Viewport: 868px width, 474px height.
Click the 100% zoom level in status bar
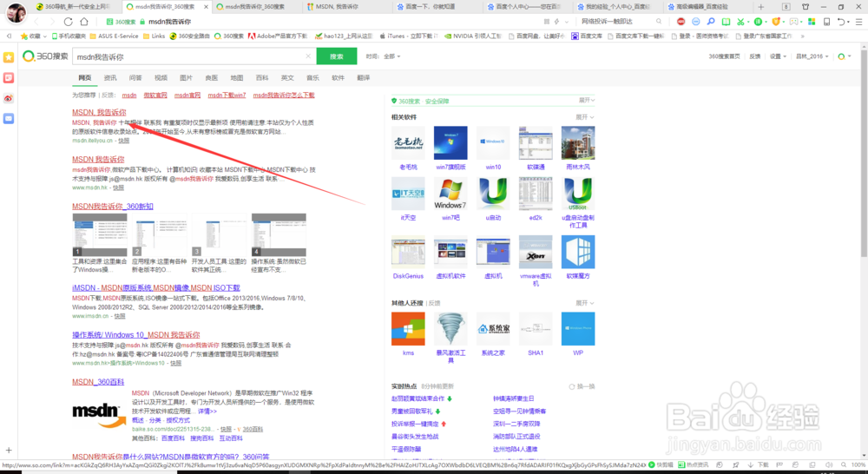[858, 465]
